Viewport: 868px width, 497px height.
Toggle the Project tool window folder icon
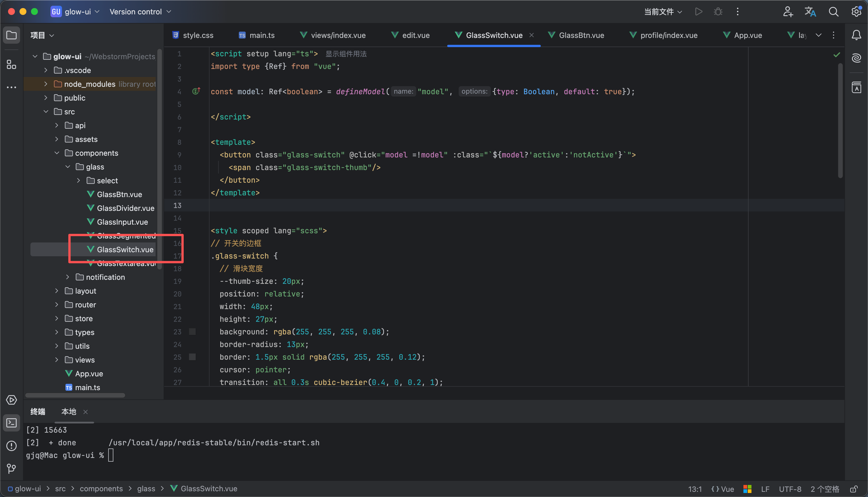coord(11,35)
